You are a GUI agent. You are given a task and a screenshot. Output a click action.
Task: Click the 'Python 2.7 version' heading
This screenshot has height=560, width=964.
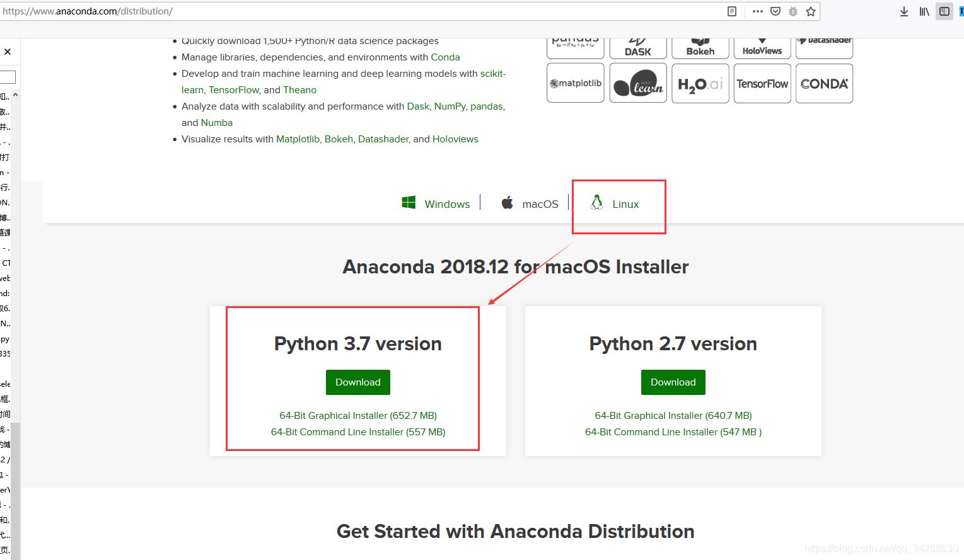click(x=673, y=343)
